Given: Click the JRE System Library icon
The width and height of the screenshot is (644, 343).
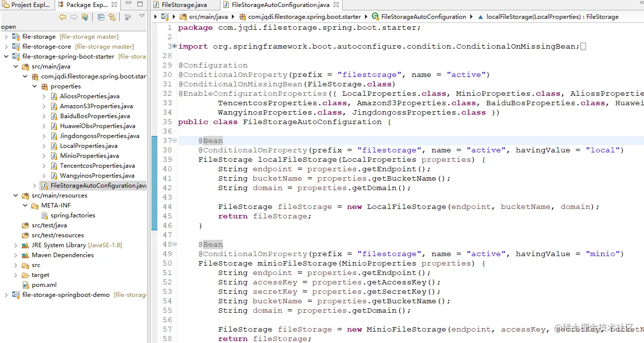Looking at the screenshot, I should (x=25, y=245).
